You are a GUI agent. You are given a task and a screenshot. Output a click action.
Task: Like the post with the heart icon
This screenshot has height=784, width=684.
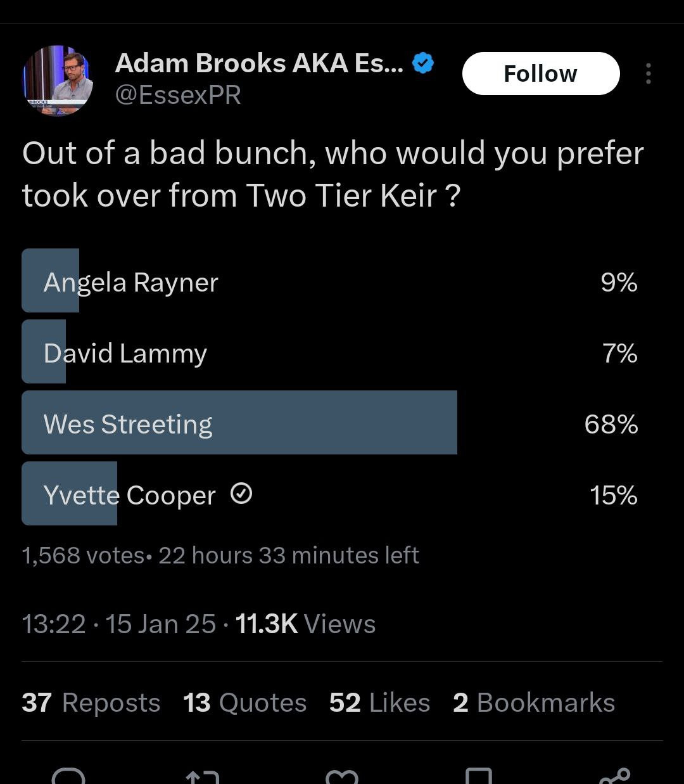click(x=342, y=778)
